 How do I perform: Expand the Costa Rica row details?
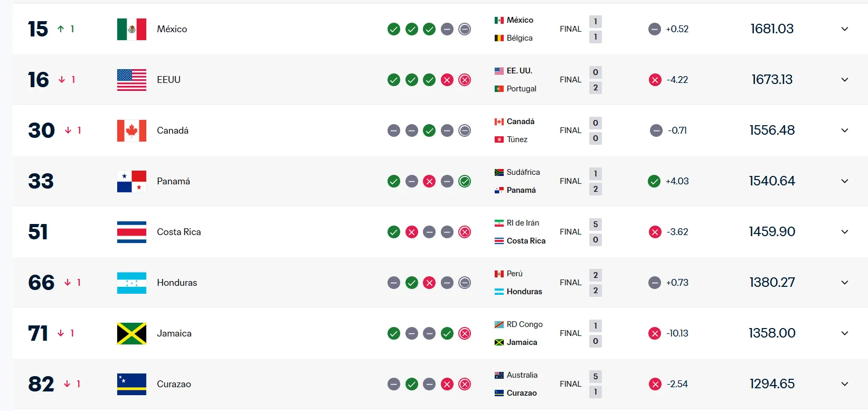[x=844, y=232]
